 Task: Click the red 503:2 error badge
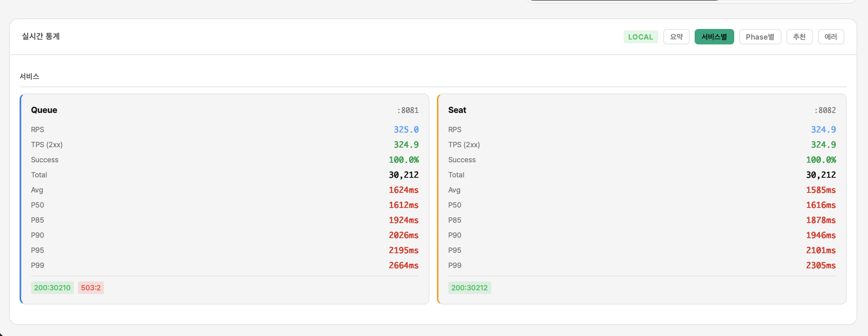[91, 287]
